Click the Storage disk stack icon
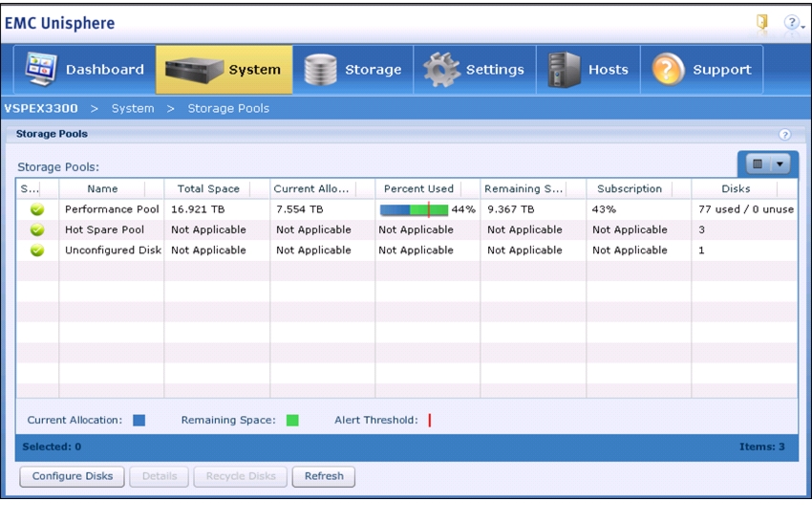This screenshot has width=812, height=523. [x=321, y=70]
